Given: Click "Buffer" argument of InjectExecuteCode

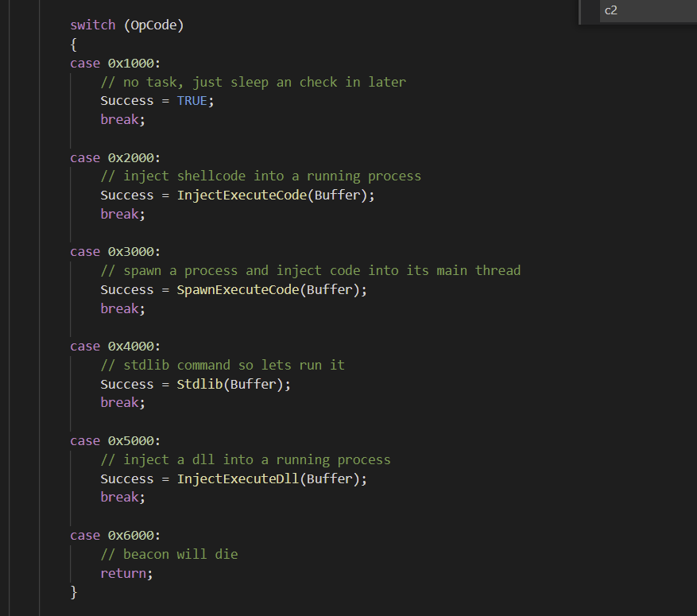Looking at the screenshot, I should point(338,195).
